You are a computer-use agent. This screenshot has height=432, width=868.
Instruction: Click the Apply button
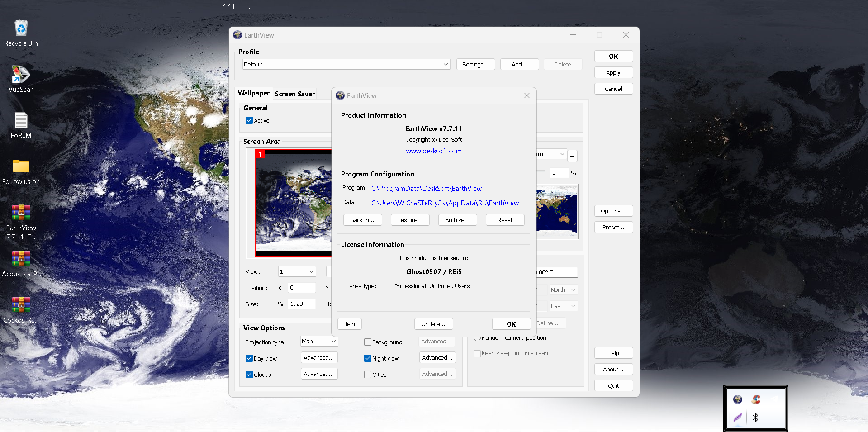click(613, 72)
